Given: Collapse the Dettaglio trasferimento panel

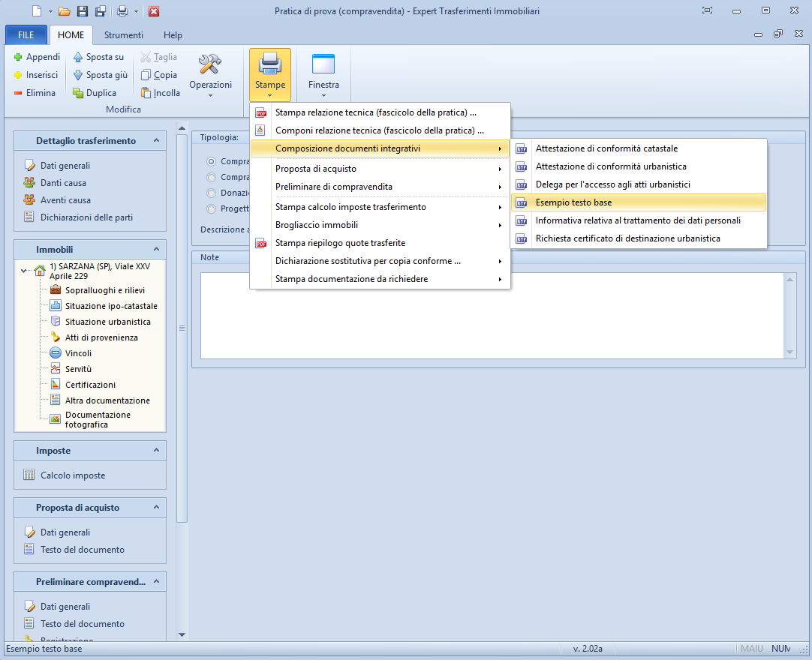Looking at the screenshot, I should coord(156,141).
